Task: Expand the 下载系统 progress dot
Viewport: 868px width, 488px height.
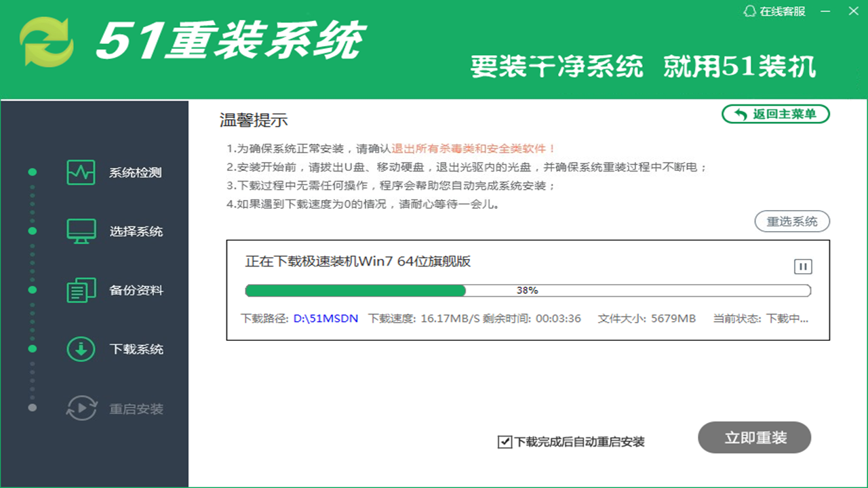Action: (x=32, y=349)
